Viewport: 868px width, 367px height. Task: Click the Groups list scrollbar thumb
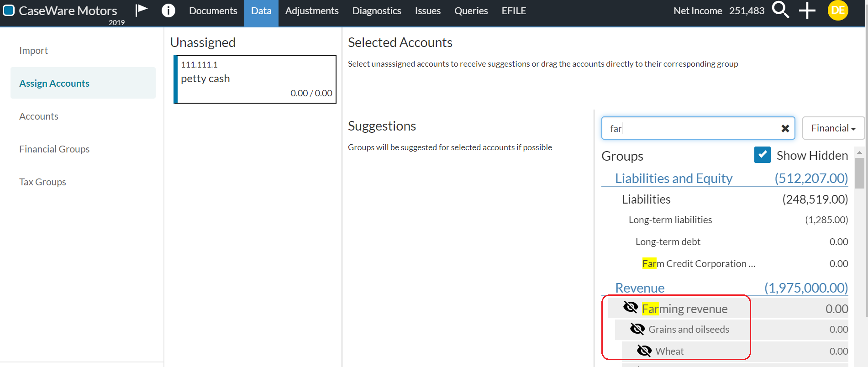point(859,173)
